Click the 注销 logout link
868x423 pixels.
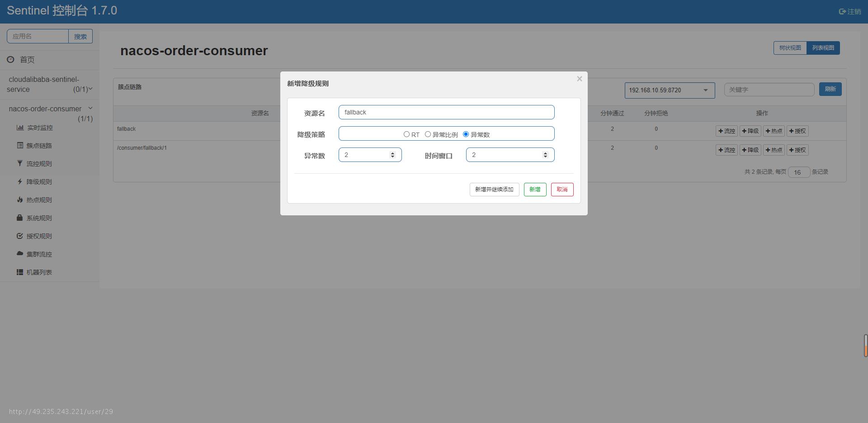(850, 12)
